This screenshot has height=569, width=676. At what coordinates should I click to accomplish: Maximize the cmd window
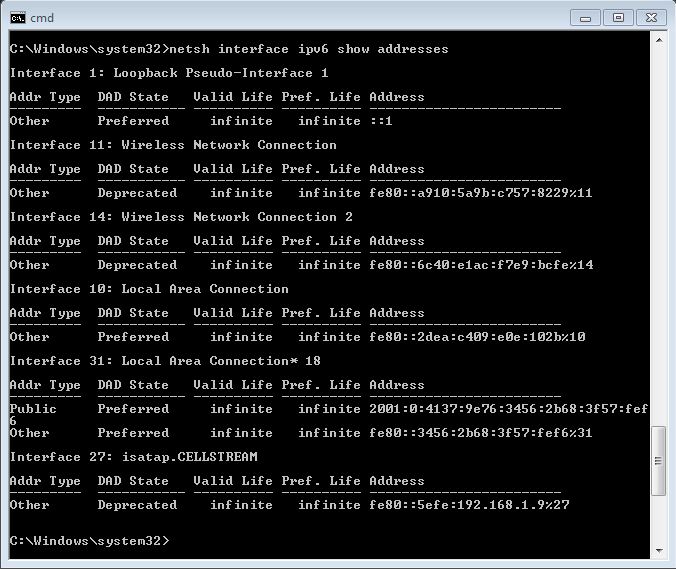[x=618, y=17]
